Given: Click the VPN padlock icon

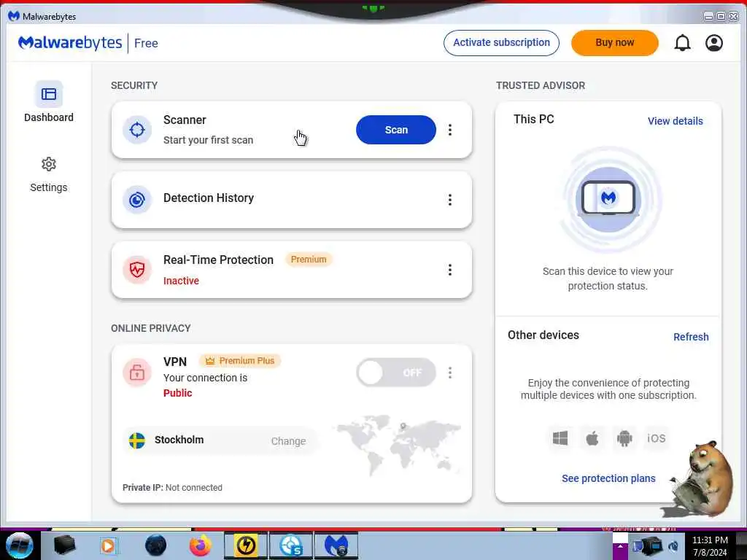Looking at the screenshot, I should click(x=137, y=373).
